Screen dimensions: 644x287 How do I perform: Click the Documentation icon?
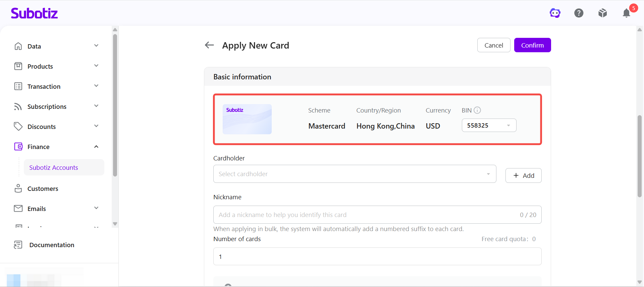pos(18,245)
